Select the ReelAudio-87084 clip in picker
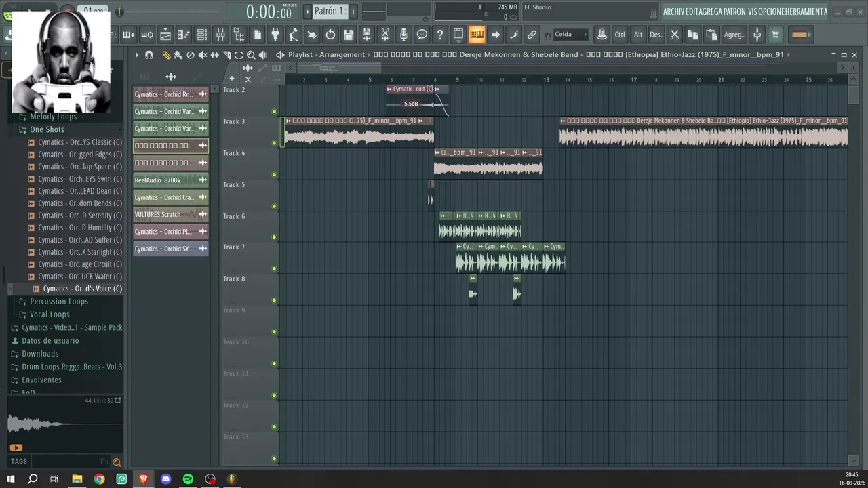The image size is (868, 488). pos(171,180)
